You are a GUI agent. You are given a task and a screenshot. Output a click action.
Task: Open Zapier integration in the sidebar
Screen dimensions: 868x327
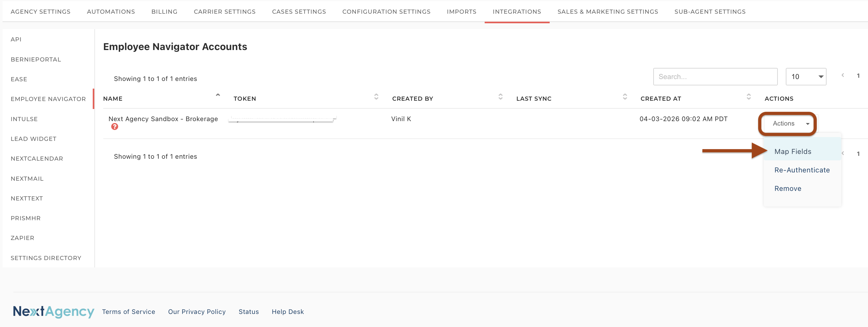point(22,238)
